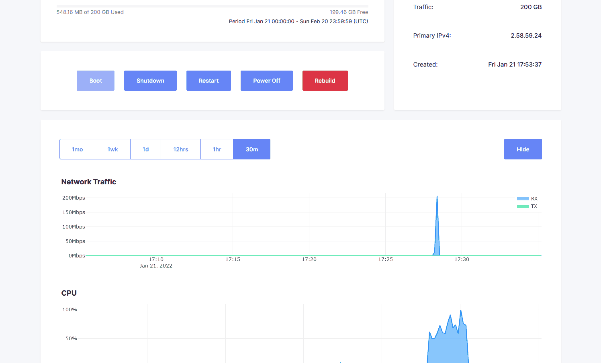
Task: Click the Boot server button
Action: (x=95, y=81)
